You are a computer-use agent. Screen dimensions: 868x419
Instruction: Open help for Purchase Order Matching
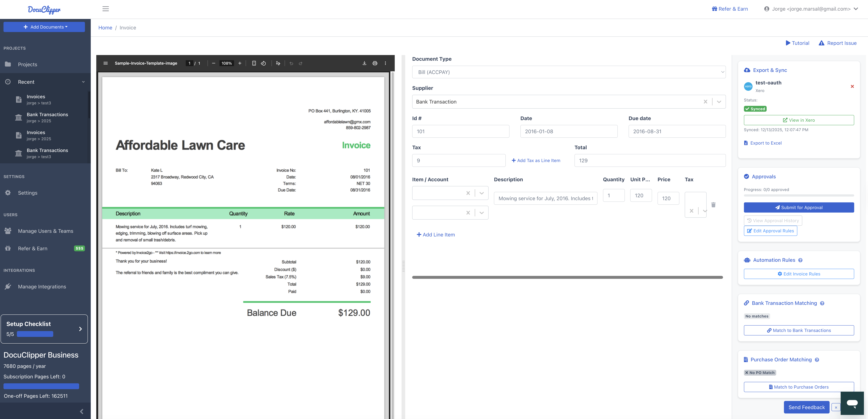(x=817, y=360)
